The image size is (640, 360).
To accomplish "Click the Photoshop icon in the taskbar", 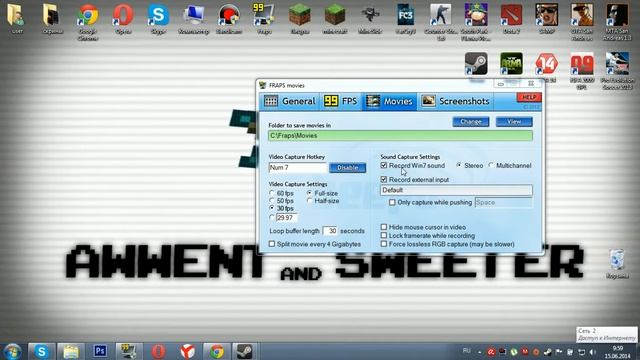I will tap(100, 351).
